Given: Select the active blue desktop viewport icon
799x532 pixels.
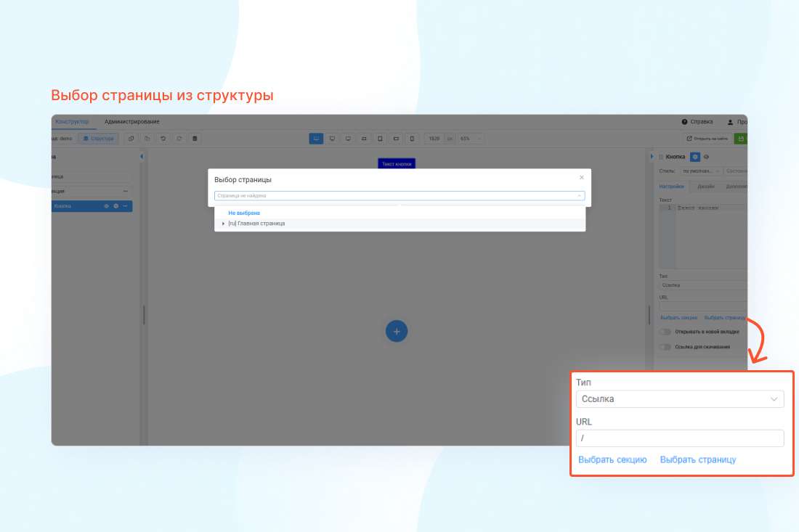Looking at the screenshot, I should tap(316, 139).
